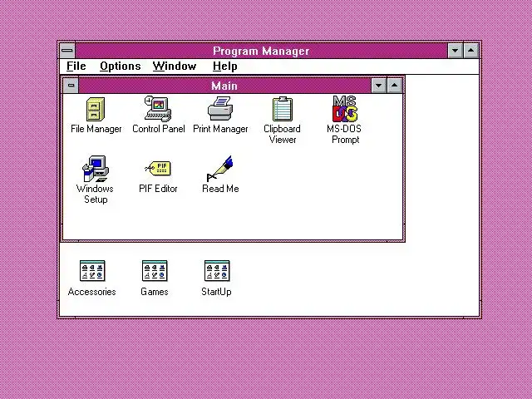Click the Program Manager title bar
This screenshot has height=399, width=532.
click(261, 51)
